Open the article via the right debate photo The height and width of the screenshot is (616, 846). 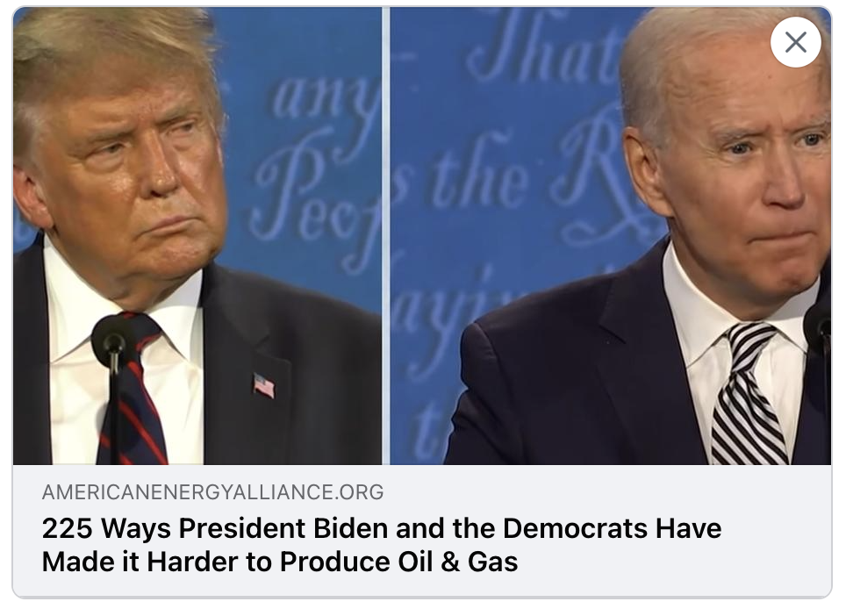click(x=610, y=236)
